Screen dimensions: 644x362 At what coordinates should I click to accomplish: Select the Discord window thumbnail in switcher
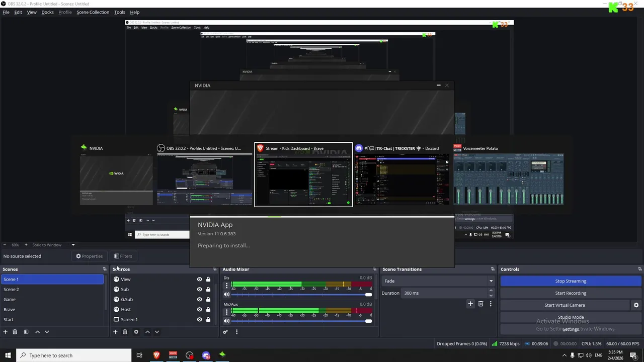(402, 174)
